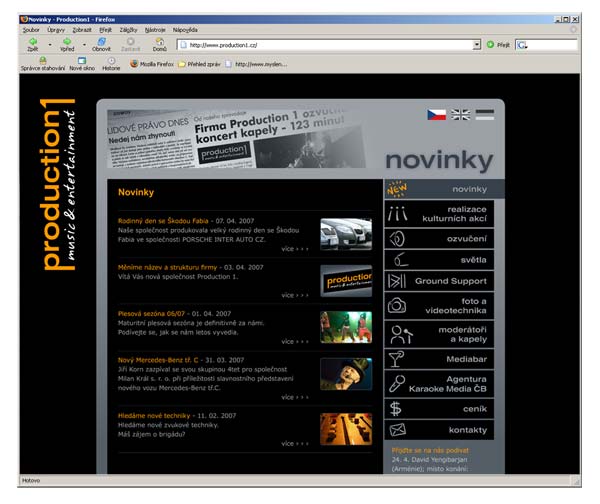Open the Mozilla Firefox bookmark
600x504 pixels.
pyautogui.click(x=152, y=64)
